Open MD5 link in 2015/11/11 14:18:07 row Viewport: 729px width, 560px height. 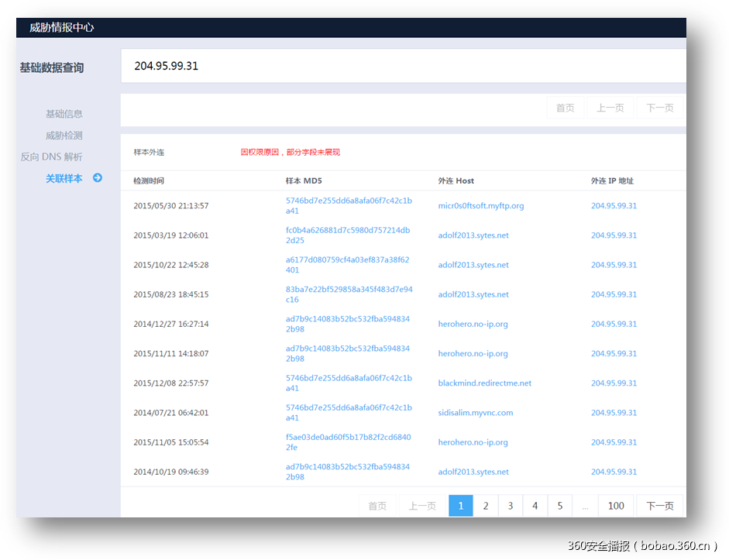348,354
